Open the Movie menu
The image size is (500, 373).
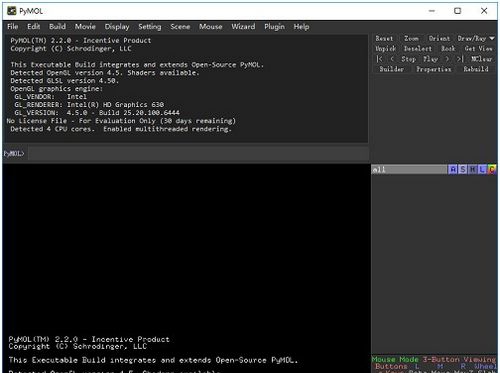coord(85,27)
